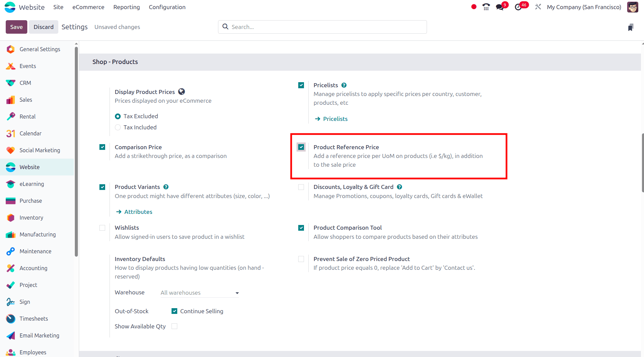Click the Website app name in navbar
Screen dimensions: 644x357
pyautogui.click(x=32, y=7)
